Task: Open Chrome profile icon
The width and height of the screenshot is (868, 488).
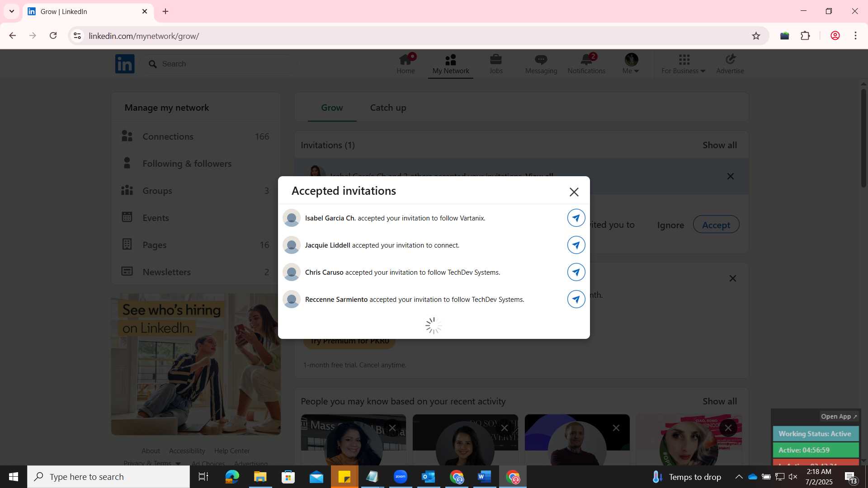Action: tap(835, 36)
